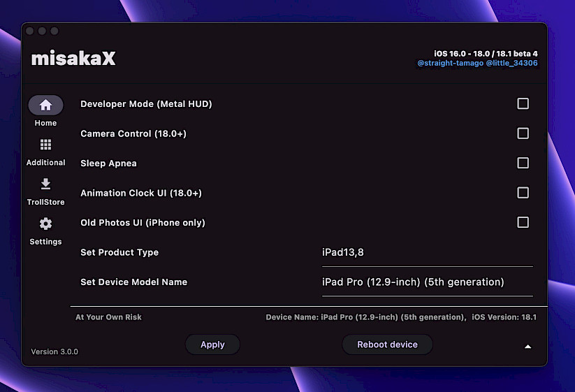Check Old Photos UI (iPhone only)
575x392 pixels.
point(523,223)
